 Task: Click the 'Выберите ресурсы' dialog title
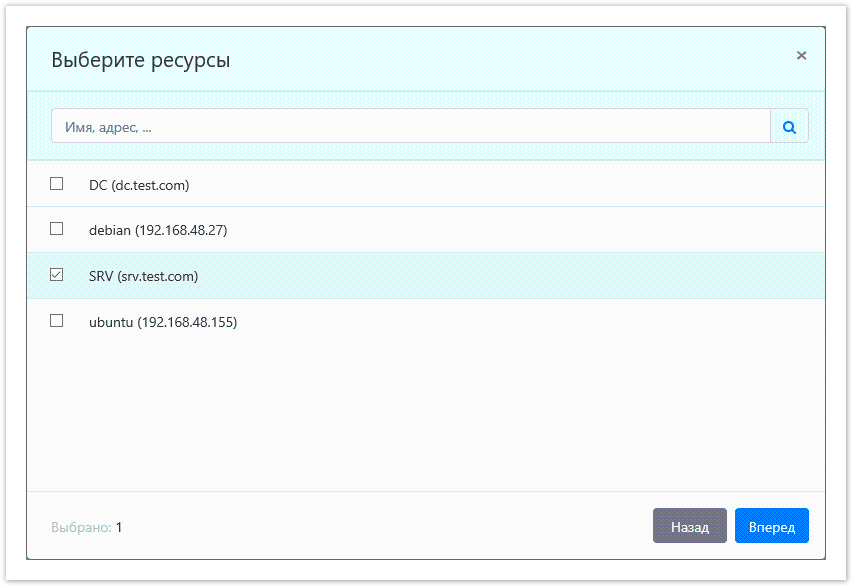pos(141,60)
